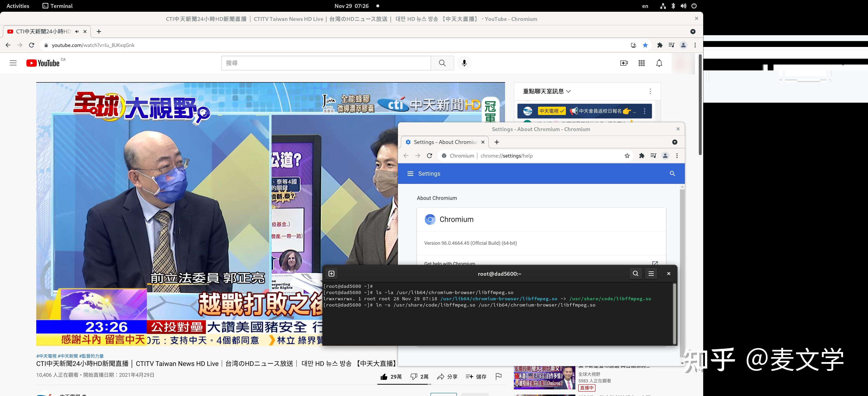Open the Terminal app menu in top bar

pos(58,6)
